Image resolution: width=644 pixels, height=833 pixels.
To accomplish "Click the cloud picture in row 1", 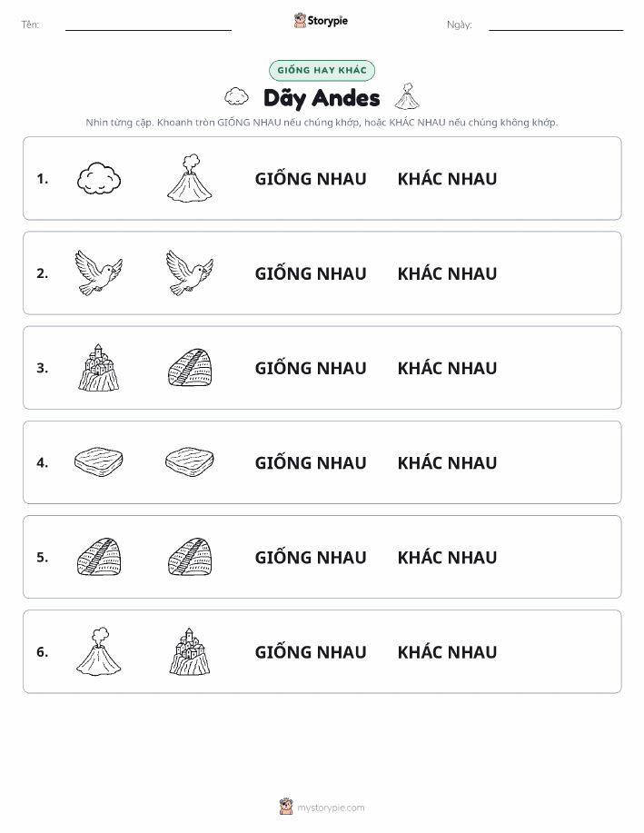I will pyautogui.click(x=99, y=178).
